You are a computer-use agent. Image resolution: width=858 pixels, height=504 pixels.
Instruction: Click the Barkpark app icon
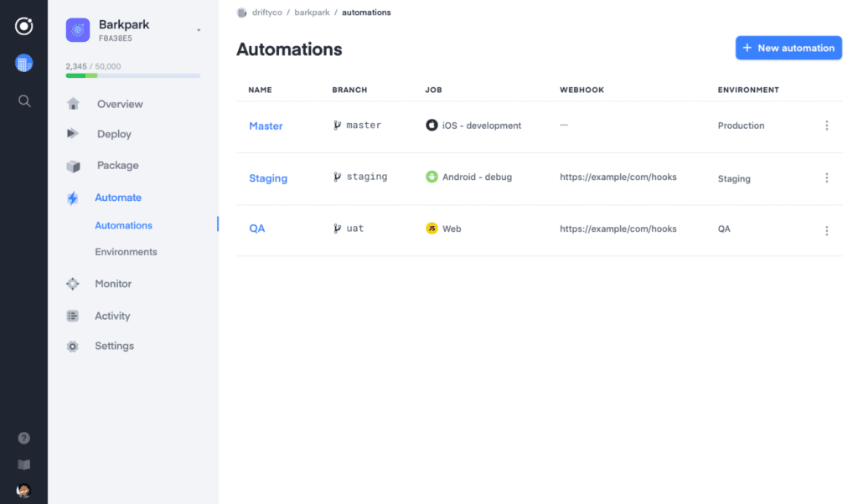click(78, 29)
